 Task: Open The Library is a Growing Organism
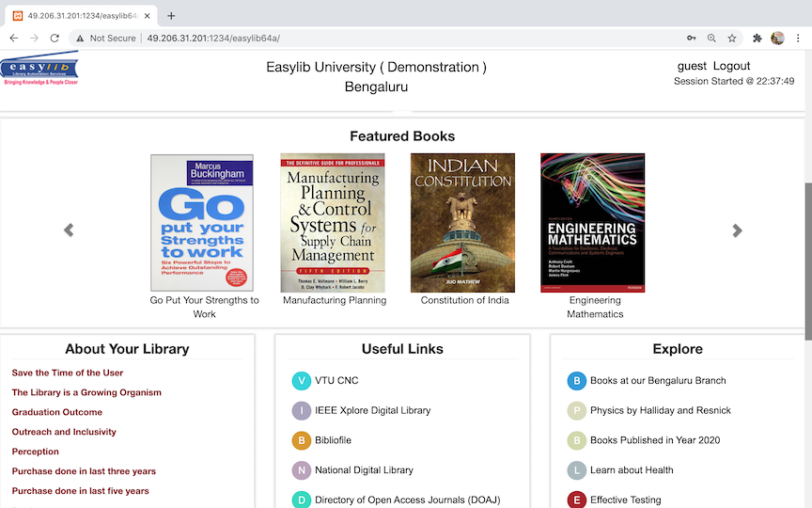[86, 392]
